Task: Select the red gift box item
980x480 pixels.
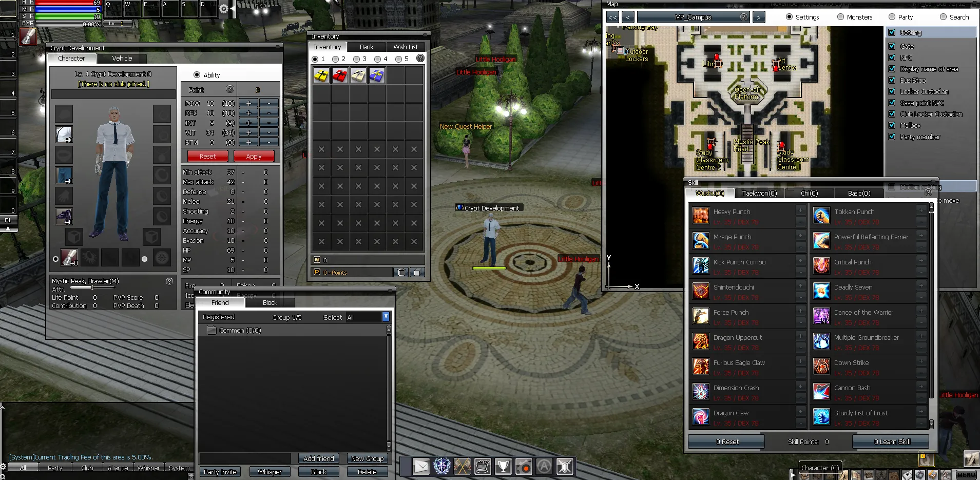Action: (340, 75)
